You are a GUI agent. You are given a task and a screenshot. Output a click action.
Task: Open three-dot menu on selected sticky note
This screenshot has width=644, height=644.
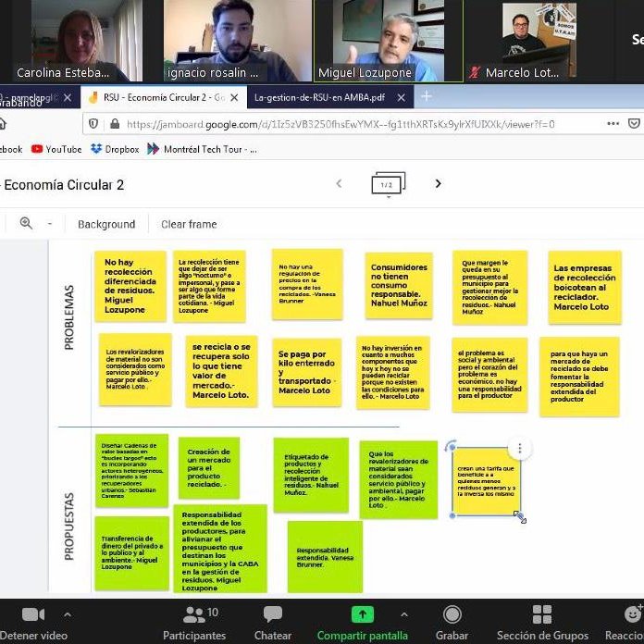click(520, 448)
